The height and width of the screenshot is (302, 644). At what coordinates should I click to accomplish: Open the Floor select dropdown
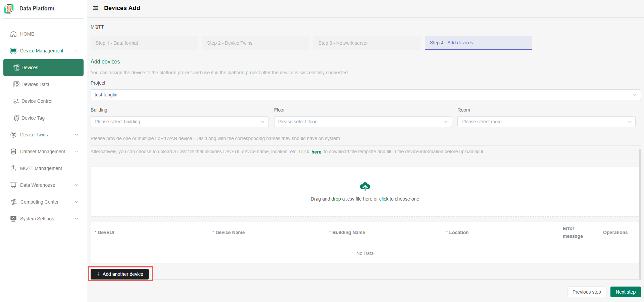[363, 122]
